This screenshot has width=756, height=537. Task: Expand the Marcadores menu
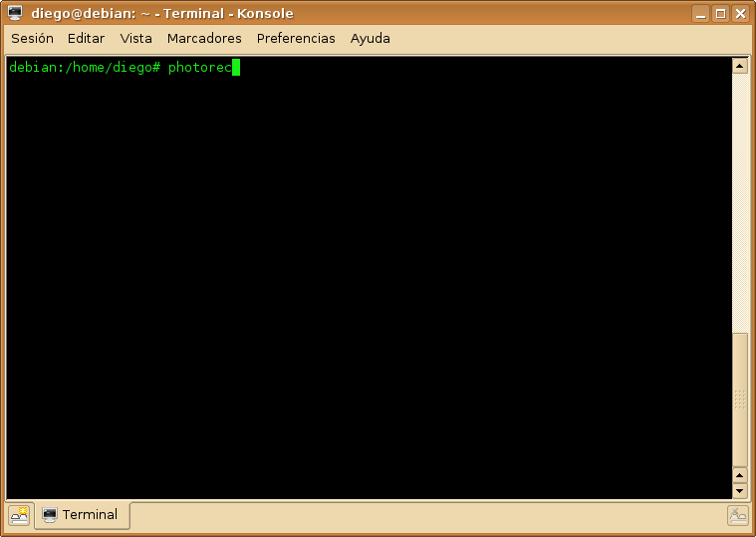[204, 38]
